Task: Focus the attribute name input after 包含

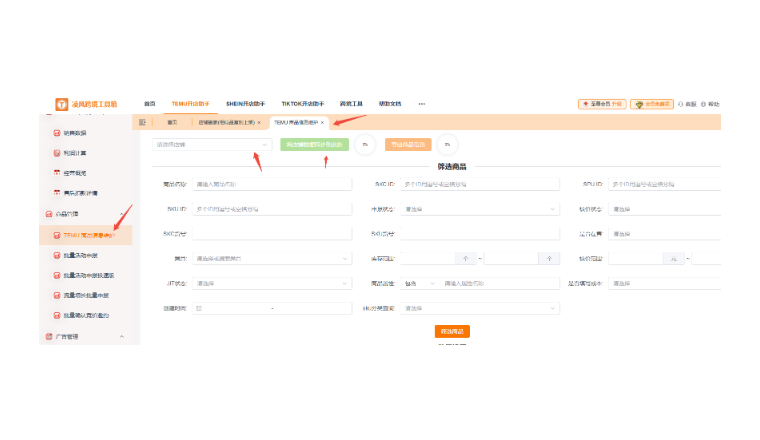Action: click(499, 283)
